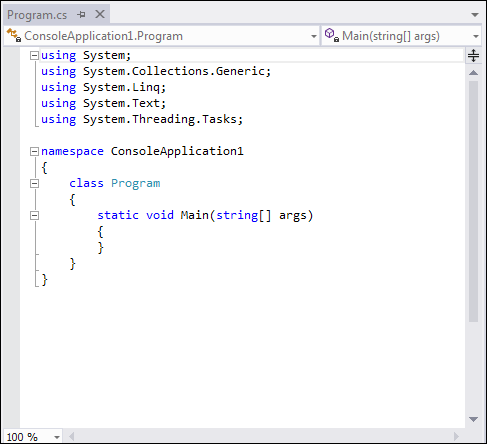Click the 'Program' class name in code
Viewport: 487px width, 444px height.
[x=136, y=183]
